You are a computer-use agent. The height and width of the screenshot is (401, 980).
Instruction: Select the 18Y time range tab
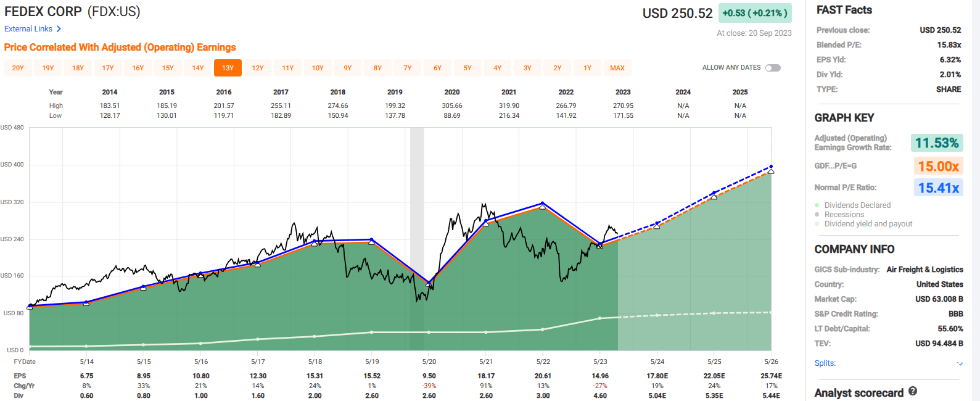point(78,68)
